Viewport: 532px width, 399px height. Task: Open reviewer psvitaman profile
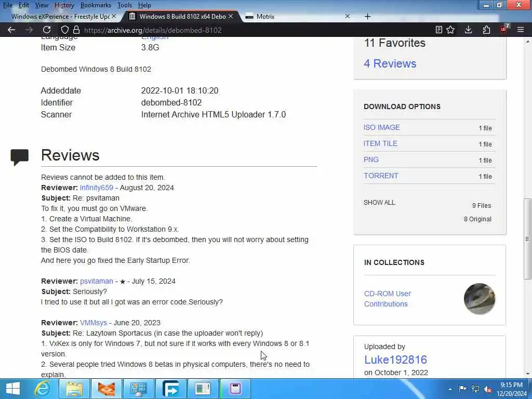click(x=96, y=281)
